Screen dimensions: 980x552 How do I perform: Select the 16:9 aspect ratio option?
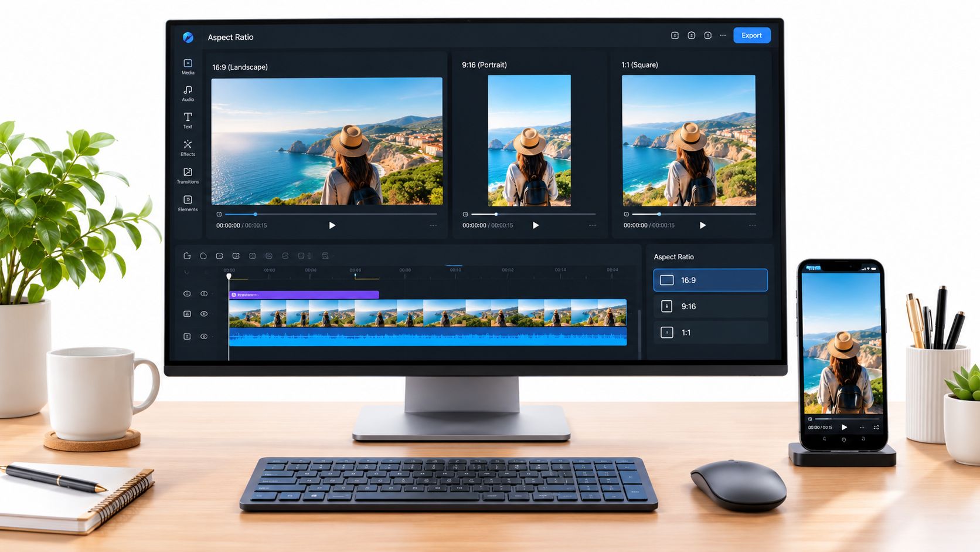[710, 280]
